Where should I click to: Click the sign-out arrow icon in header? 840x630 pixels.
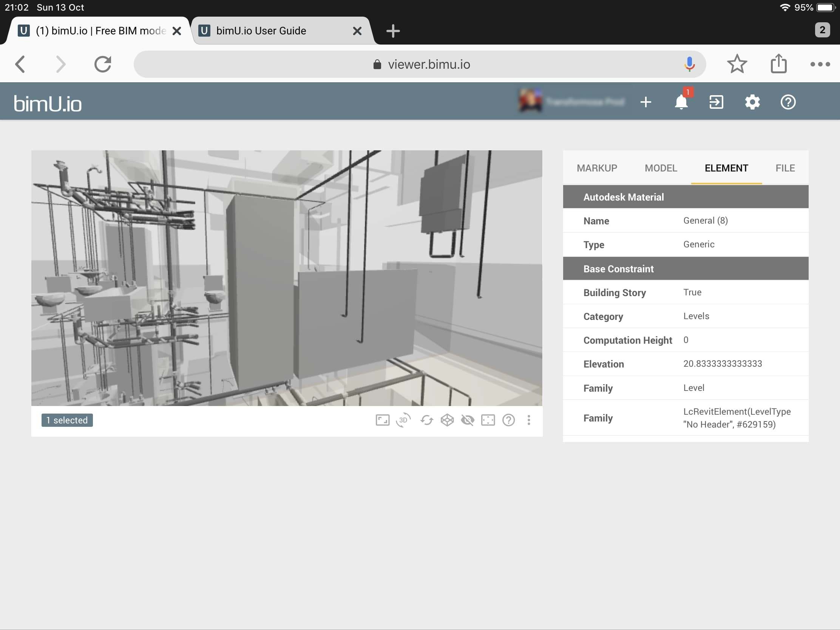[x=716, y=102]
